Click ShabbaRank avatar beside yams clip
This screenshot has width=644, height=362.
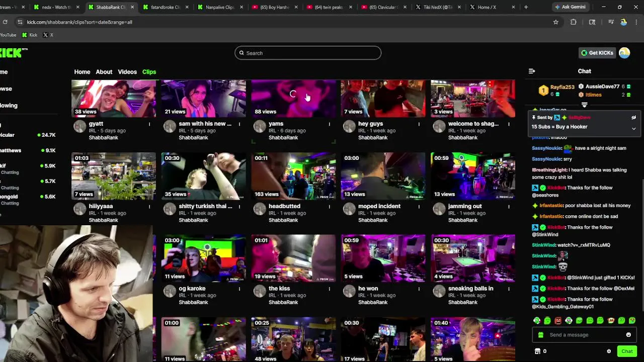tap(260, 126)
